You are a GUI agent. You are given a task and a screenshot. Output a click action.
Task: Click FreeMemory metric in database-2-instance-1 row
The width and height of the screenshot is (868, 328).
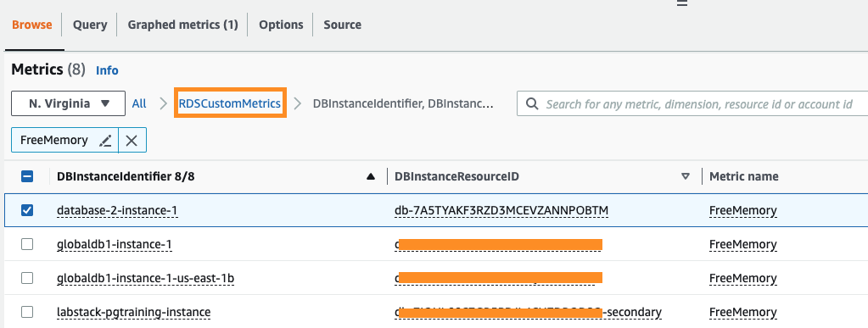[x=743, y=210]
